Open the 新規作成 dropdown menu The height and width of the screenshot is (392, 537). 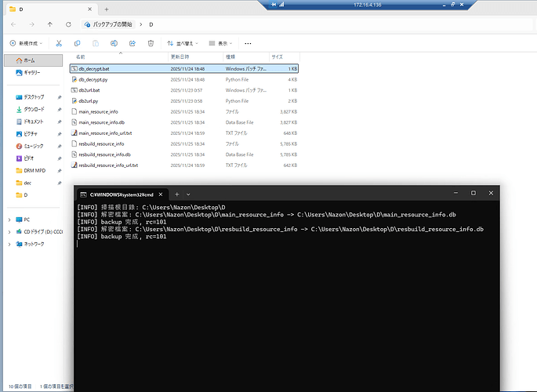(x=25, y=43)
